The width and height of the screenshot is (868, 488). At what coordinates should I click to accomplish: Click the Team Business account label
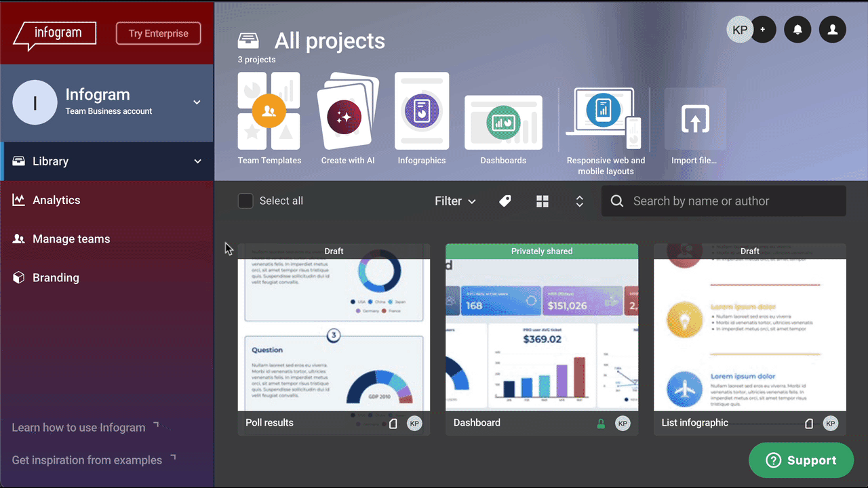(108, 111)
